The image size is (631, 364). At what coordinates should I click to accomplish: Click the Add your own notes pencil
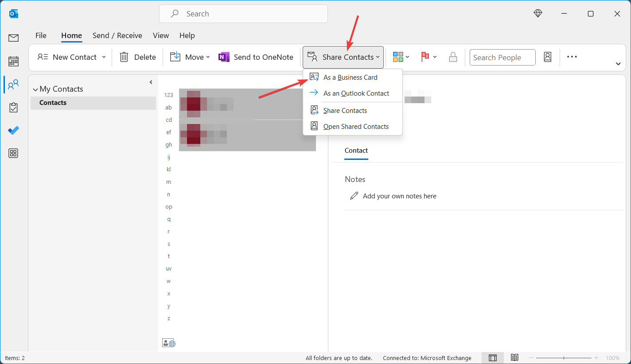354,196
